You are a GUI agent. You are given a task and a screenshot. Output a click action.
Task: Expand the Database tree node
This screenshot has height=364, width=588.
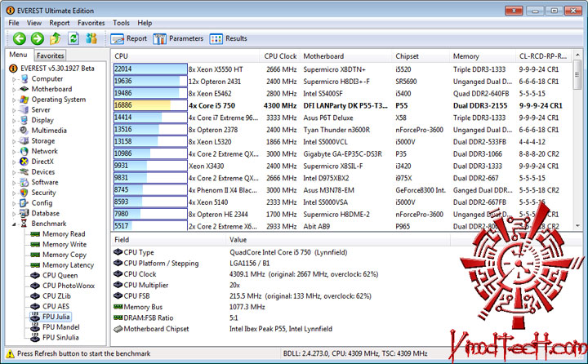point(14,214)
